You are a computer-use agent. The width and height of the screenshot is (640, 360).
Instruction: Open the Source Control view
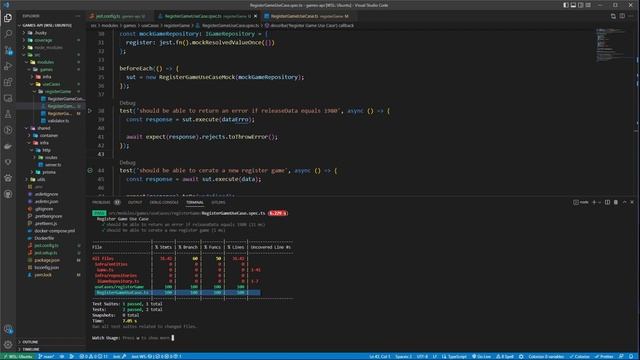tap(8, 50)
